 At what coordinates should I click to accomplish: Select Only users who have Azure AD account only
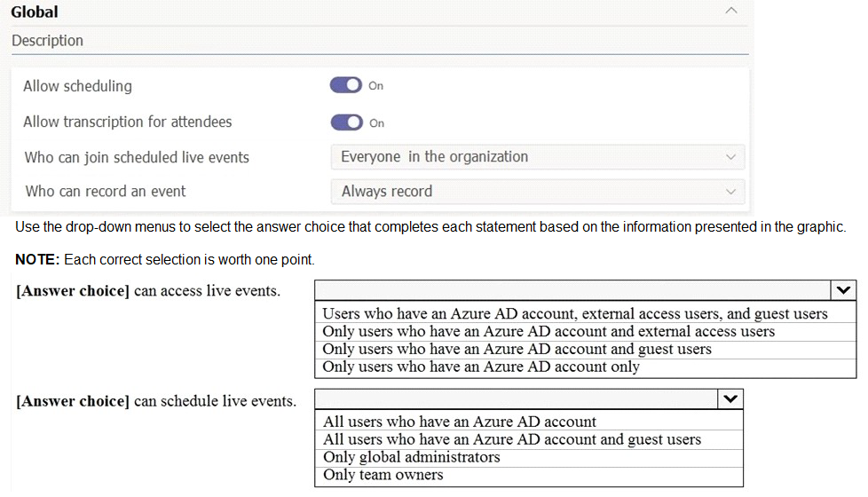(480, 367)
